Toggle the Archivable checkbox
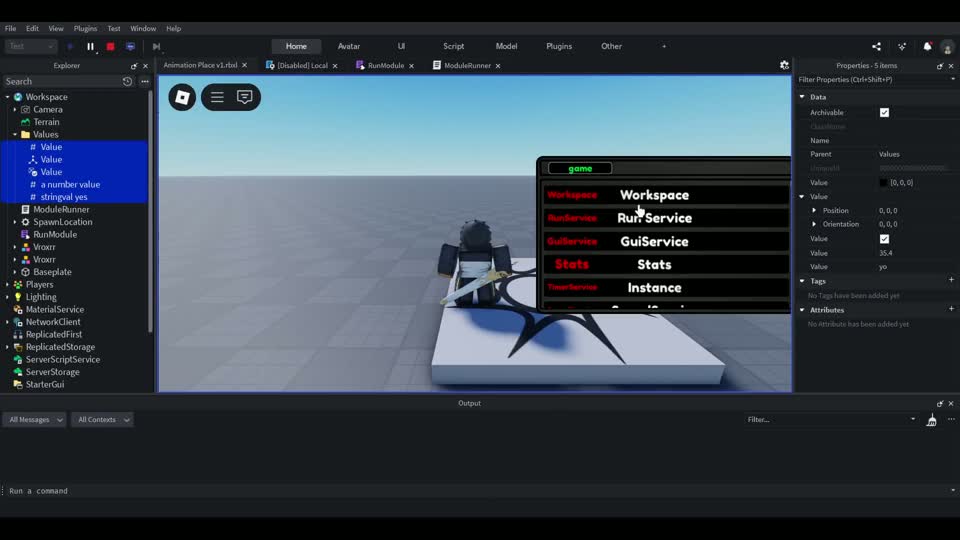 pos(884,113)
